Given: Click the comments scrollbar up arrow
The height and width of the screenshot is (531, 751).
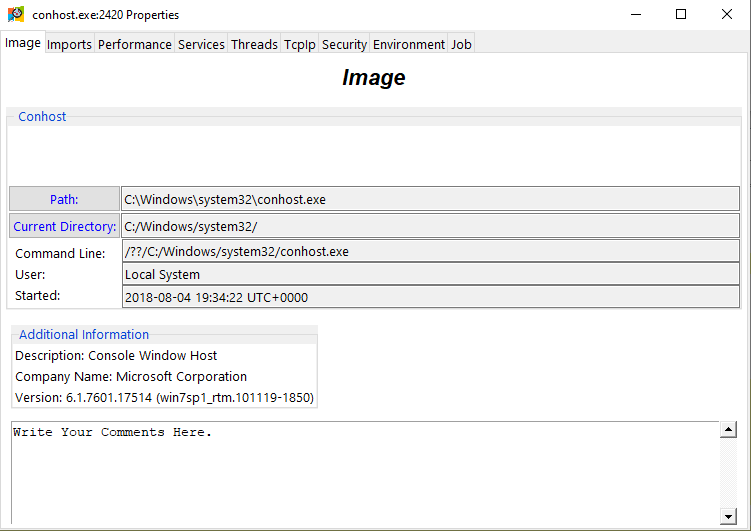Looking at the screenshot, I should [x=728, y=429].
